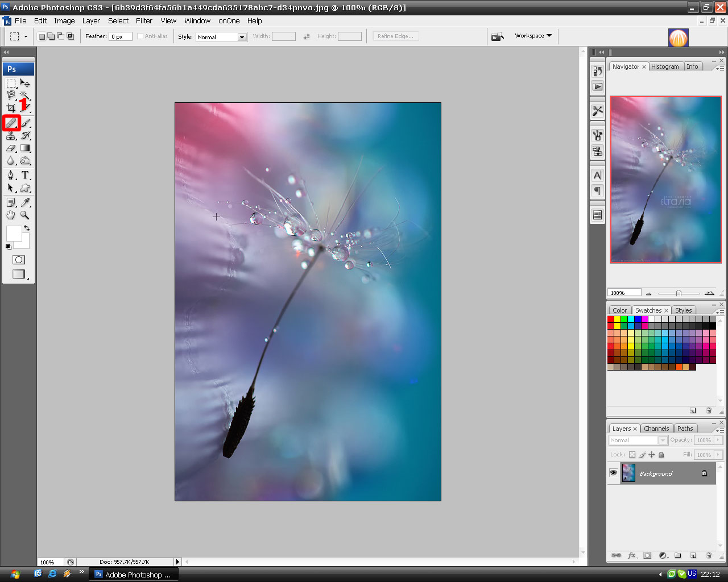Open Layers blend mode dropdown

(x=638, y=440)
